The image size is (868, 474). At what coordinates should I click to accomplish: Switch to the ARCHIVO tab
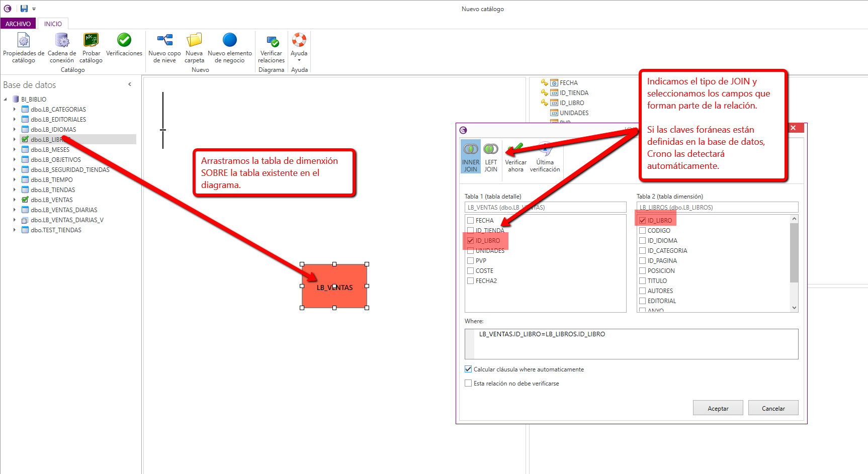[x=18, y=24]
